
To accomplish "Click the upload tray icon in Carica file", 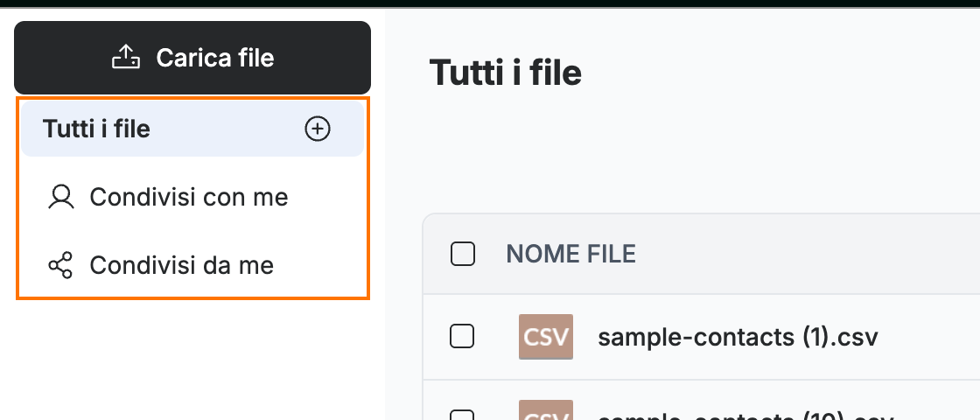I will (x=126, y=58).
